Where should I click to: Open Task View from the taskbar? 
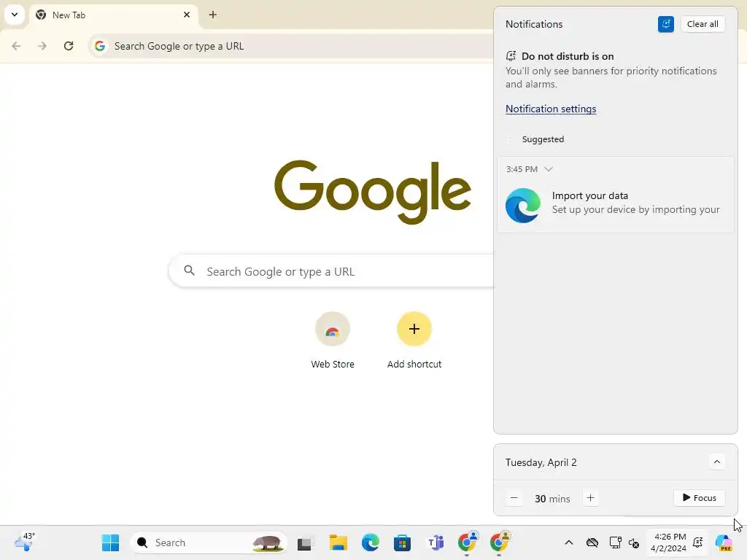pyautogui.click(x=306, y=542)
